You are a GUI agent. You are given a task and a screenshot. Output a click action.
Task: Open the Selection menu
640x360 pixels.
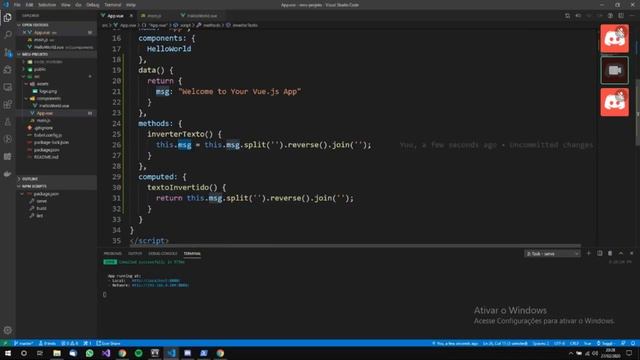coord(47,5)
